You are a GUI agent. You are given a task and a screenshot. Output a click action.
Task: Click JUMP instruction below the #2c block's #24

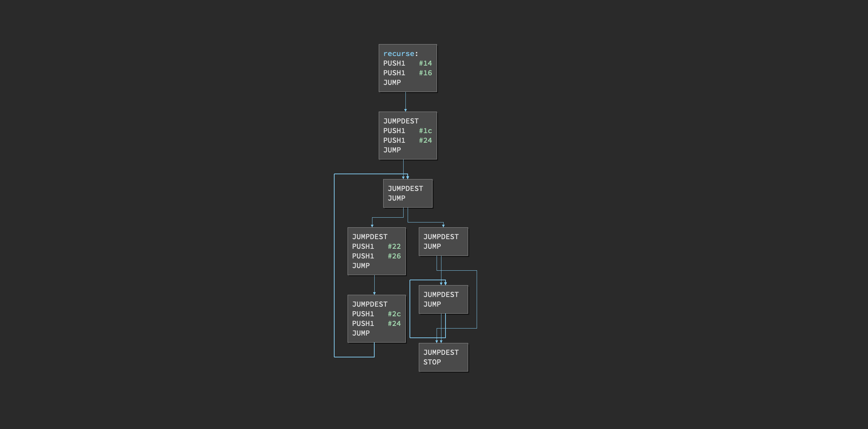click(x=361, y=333)
